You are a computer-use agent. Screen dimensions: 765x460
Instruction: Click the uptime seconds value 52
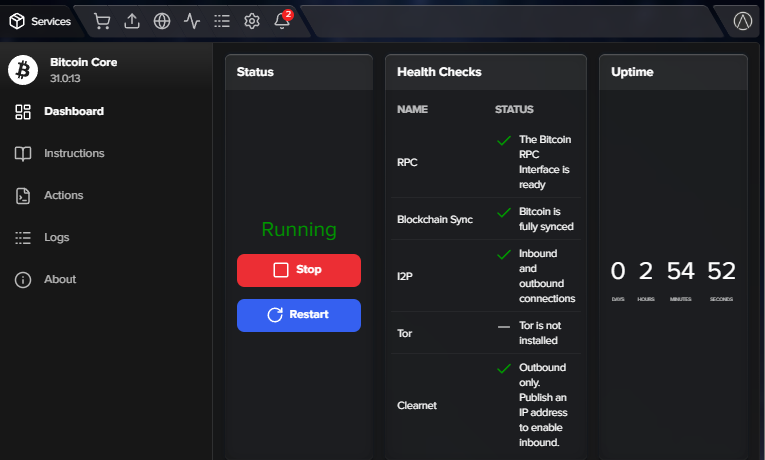click(721, 271)
